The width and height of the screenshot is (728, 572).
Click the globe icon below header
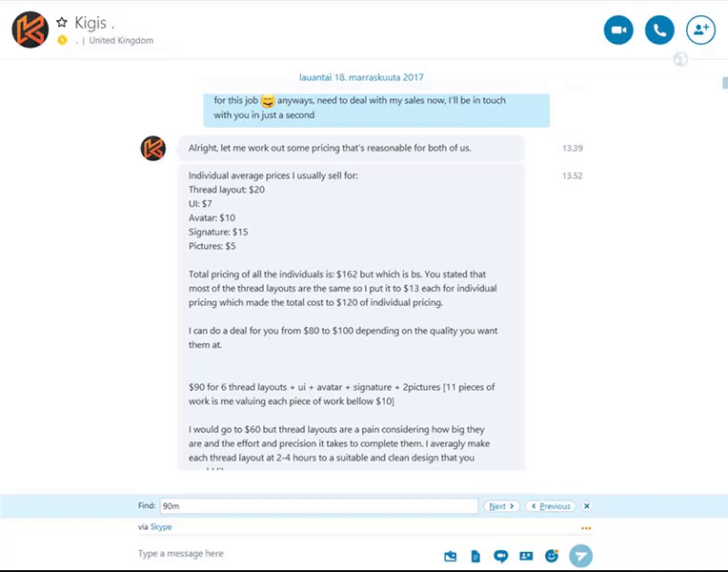coord(680,59)
